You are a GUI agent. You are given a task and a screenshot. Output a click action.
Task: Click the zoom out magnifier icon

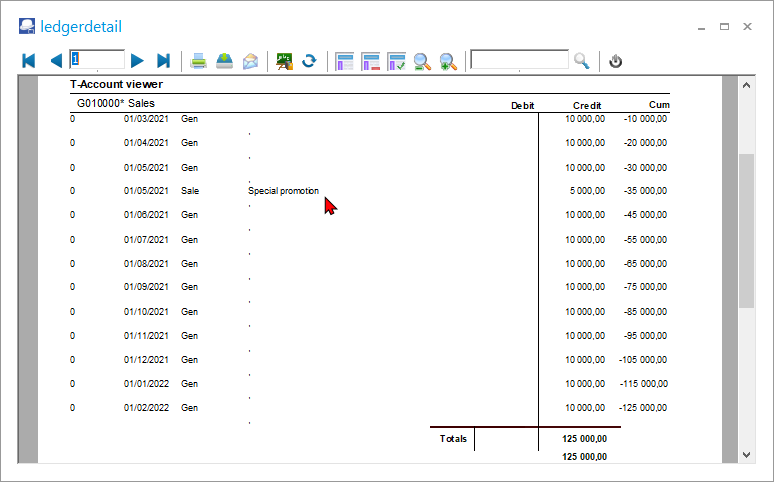pos(423,61)
